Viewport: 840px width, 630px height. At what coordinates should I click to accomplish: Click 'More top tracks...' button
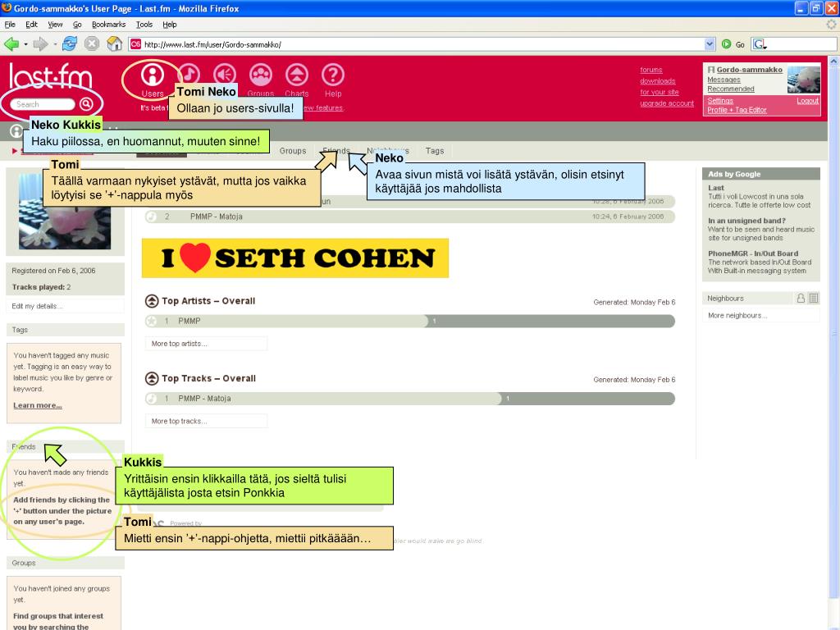click(x=206, y=421)
